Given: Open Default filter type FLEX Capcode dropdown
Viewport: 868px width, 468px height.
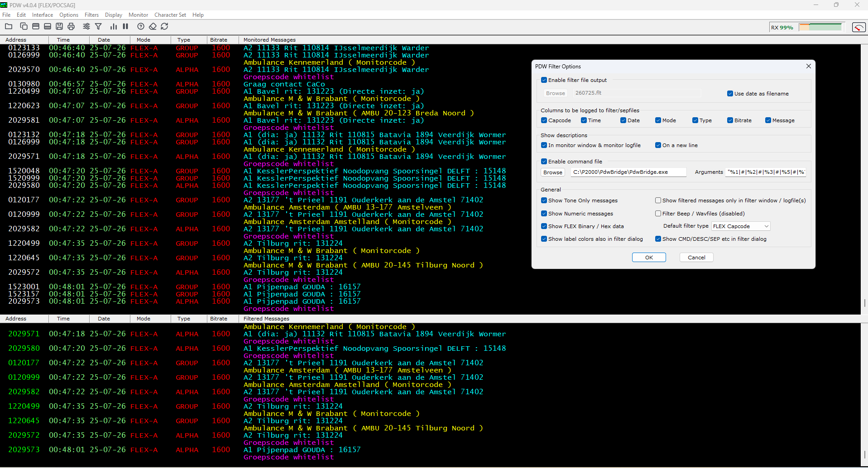Looking at the screenshot, I should pos(741,226).
